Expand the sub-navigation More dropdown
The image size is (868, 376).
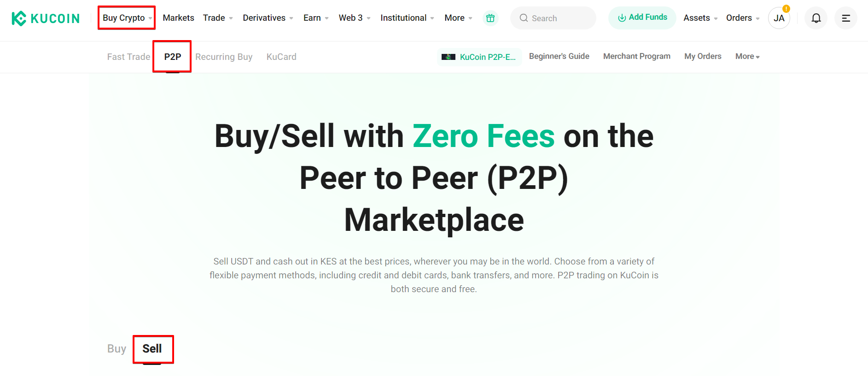(x=747, y=56)
